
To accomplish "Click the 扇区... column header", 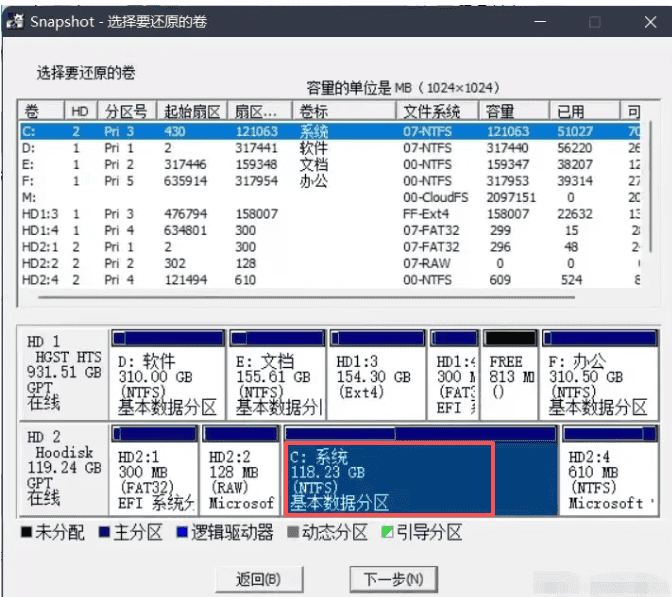I will coord(260,111).
